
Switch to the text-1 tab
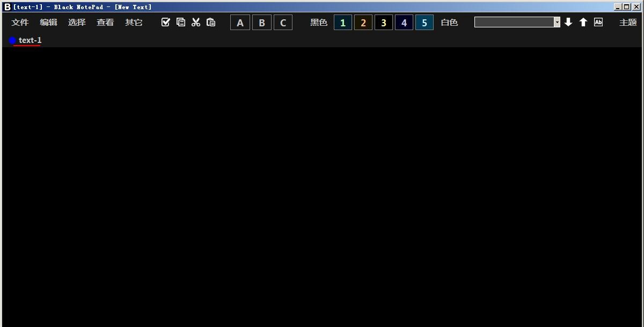pyautogui.click(x=30, y=40)
